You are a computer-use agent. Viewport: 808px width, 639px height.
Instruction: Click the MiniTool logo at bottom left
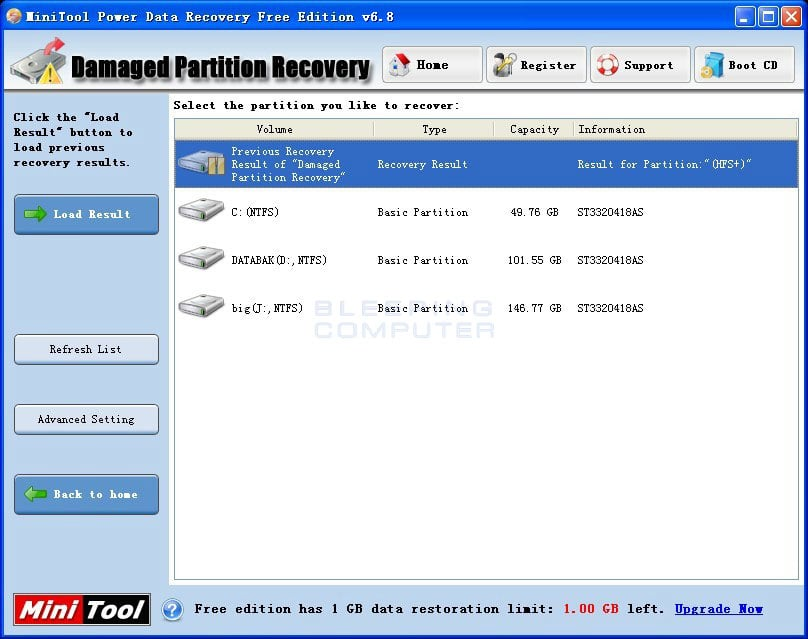pyautogui.click(x=80, y=609)
